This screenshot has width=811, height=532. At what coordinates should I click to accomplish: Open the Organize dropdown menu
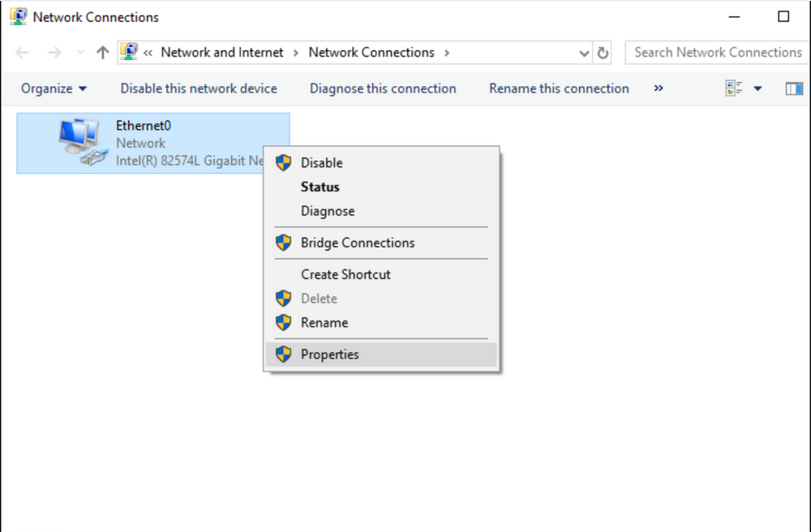54,88
